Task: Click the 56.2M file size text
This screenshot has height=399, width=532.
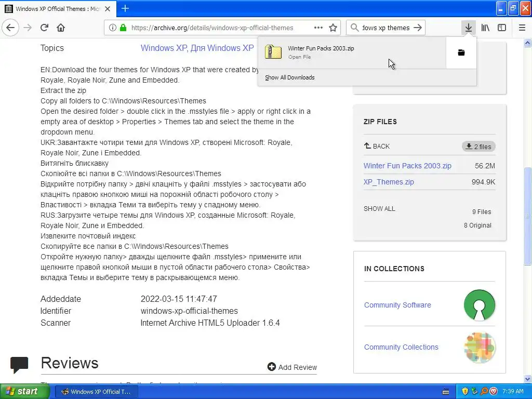Action: (x=485, y=166)
